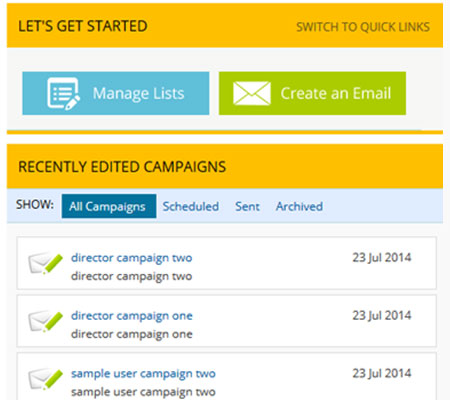
Task: Click the director campaign two subject line text
Action: point(131,276)
